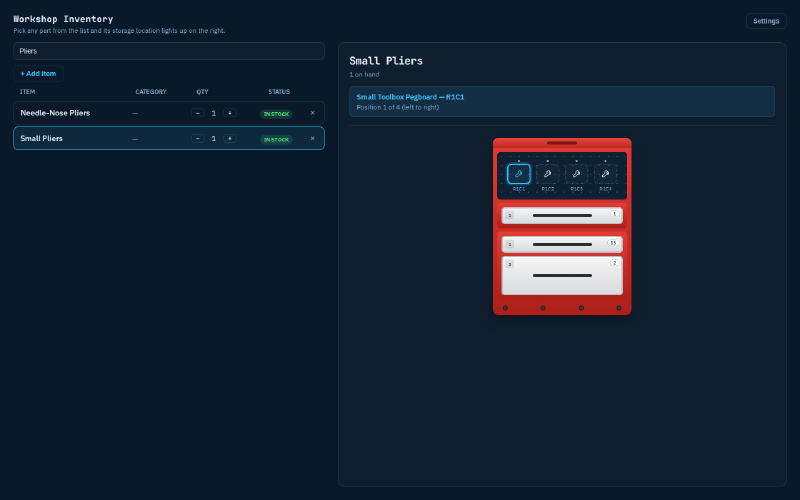Click the '1 on hand' text

click(364, 74)
